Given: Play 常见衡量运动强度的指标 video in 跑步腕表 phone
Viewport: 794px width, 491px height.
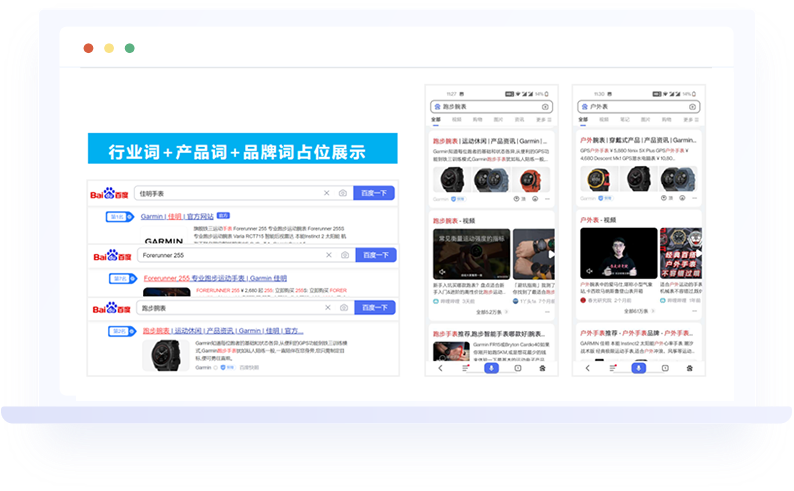Looking at the screenshot, I should coord(471,254).
